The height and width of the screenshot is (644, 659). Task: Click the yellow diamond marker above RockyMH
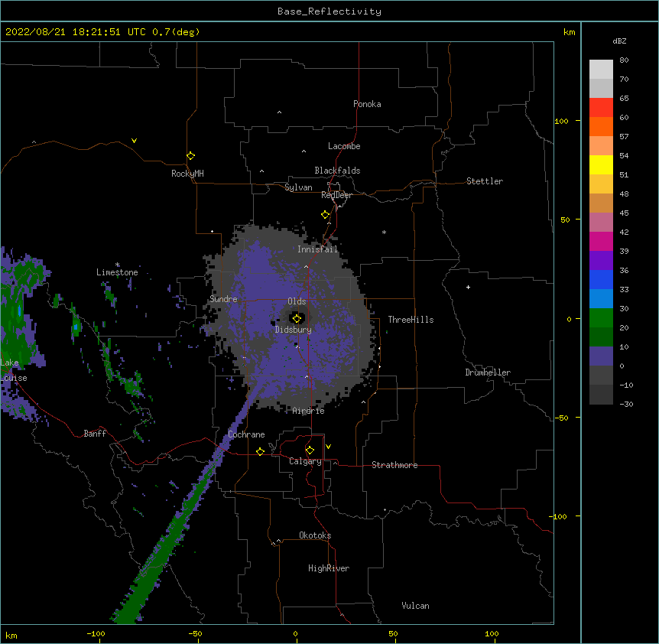tap(190, 156)
